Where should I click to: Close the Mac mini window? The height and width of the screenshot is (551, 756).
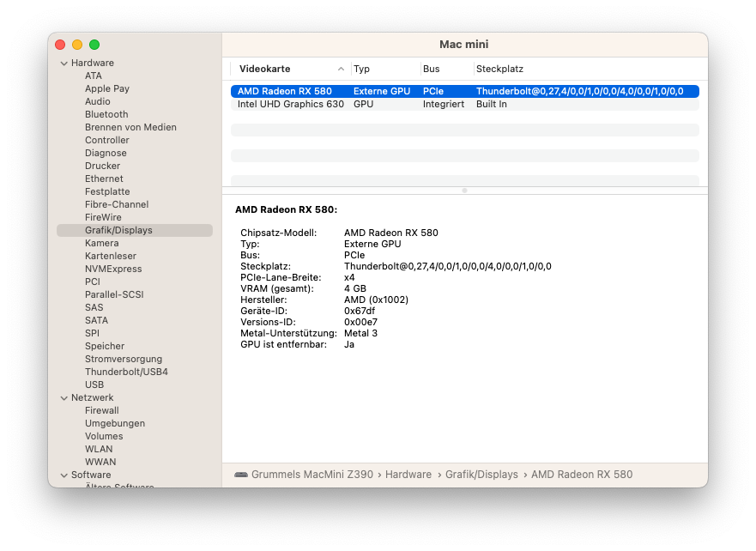point(60,45)
